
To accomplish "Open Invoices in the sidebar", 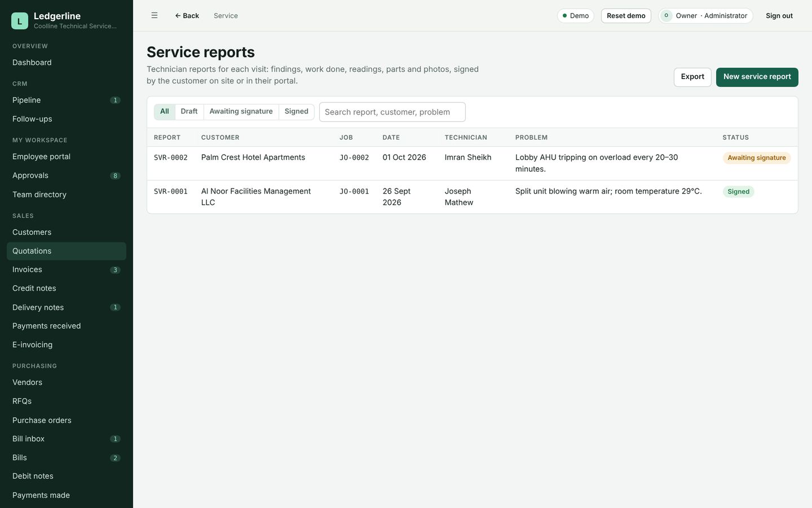I will (67, 270).
